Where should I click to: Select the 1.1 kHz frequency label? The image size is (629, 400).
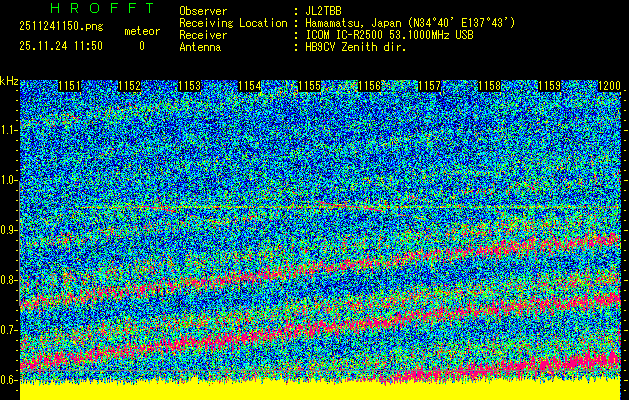[x=9, y=130]
